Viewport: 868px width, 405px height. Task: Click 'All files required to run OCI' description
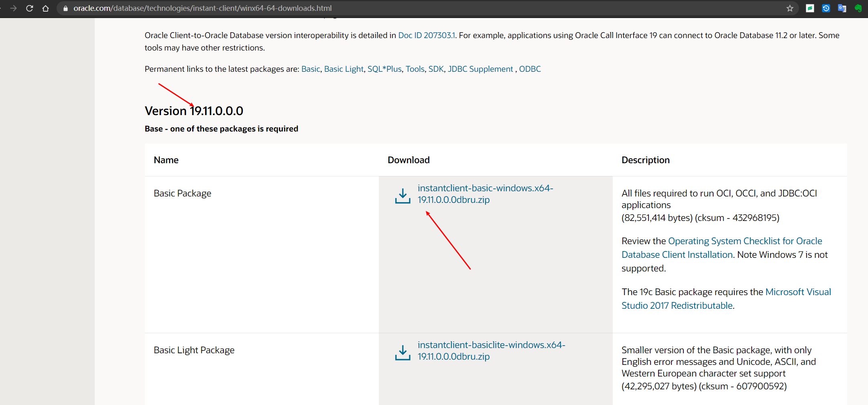[x=719, y=199]
